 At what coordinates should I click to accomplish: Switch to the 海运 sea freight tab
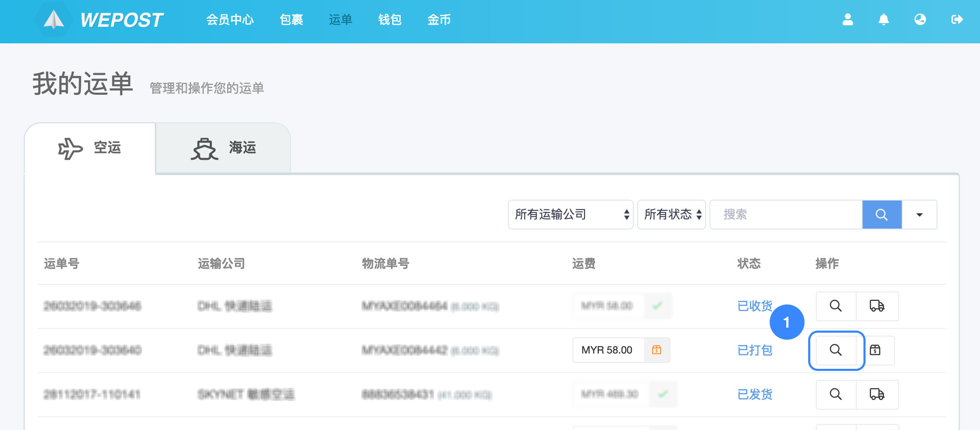pyautogui.click(x=223, y=148)
